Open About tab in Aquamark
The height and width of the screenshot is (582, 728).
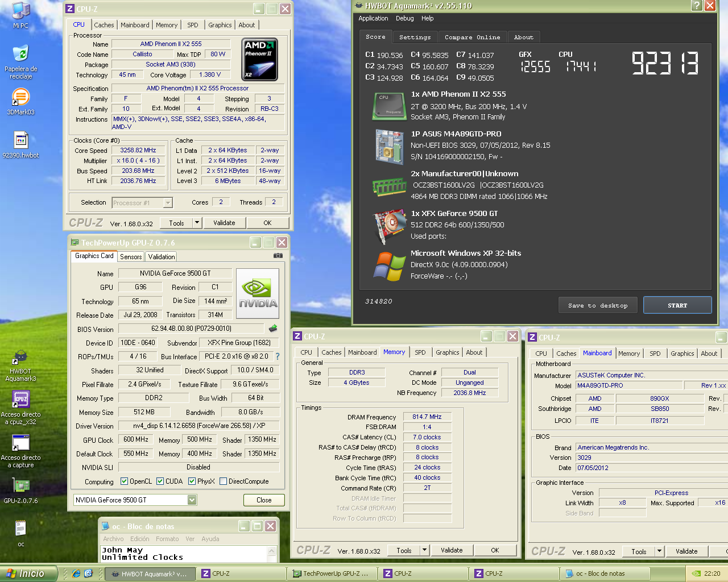click(x=524, y=38)
